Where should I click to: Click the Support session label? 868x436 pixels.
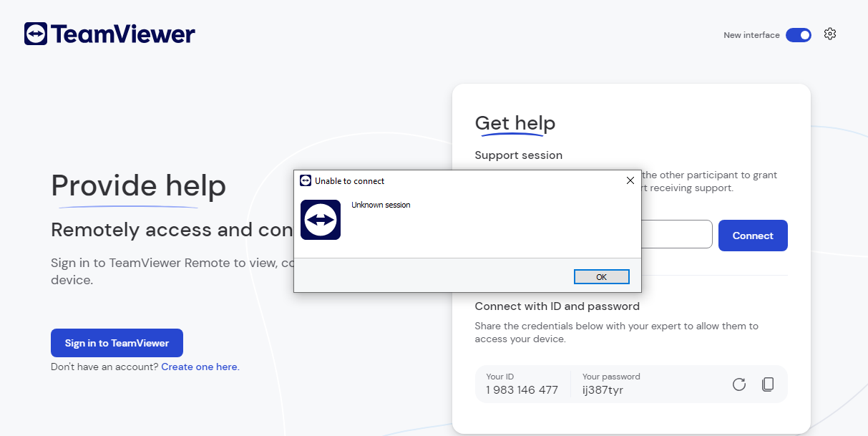519,155
